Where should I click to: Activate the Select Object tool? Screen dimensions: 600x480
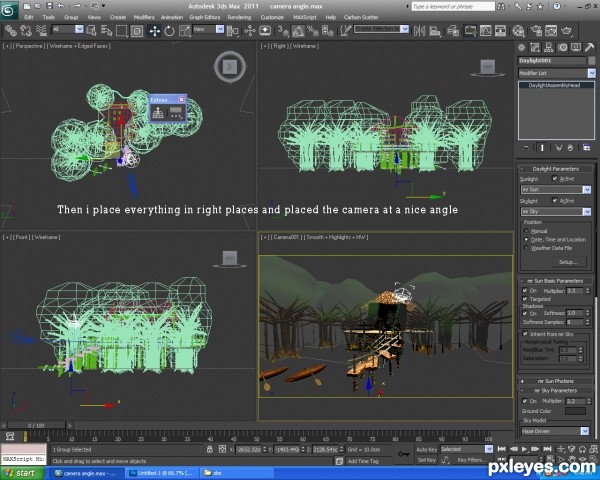(x=91, y=31)
